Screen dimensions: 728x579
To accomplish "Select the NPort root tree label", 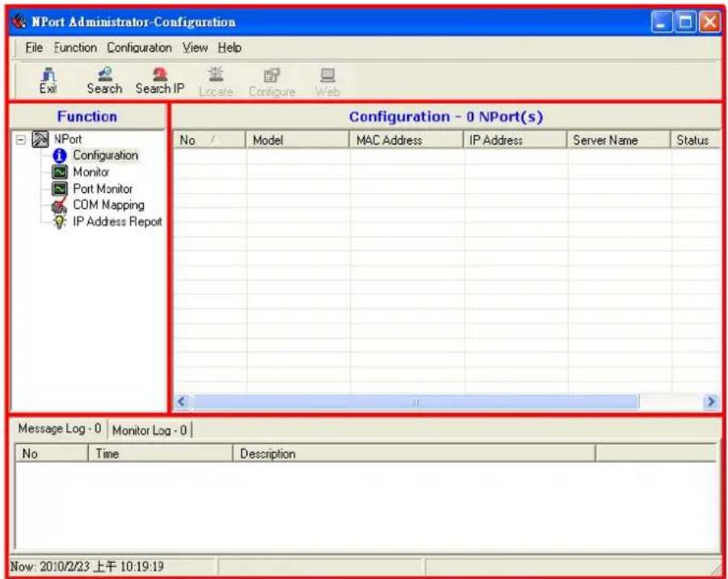I will [x=68, y=139].
